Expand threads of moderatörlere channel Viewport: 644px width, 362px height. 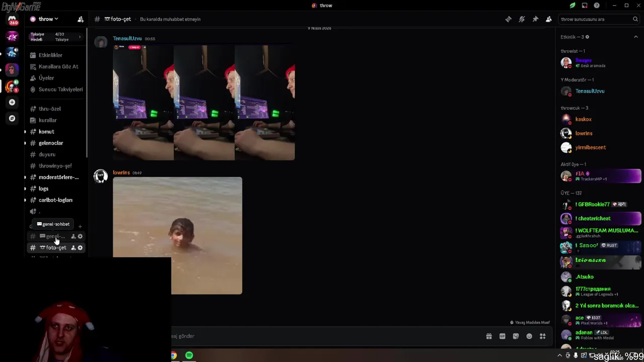25,177
